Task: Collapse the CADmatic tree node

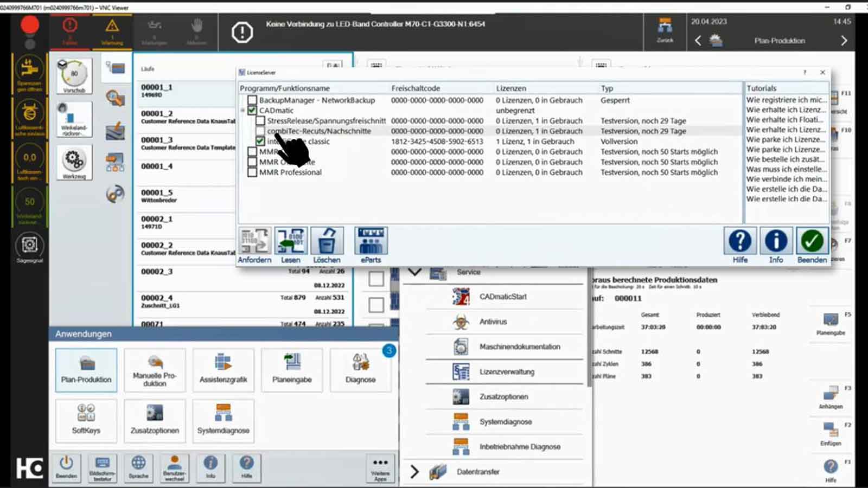Action: [x=242, y=111]
